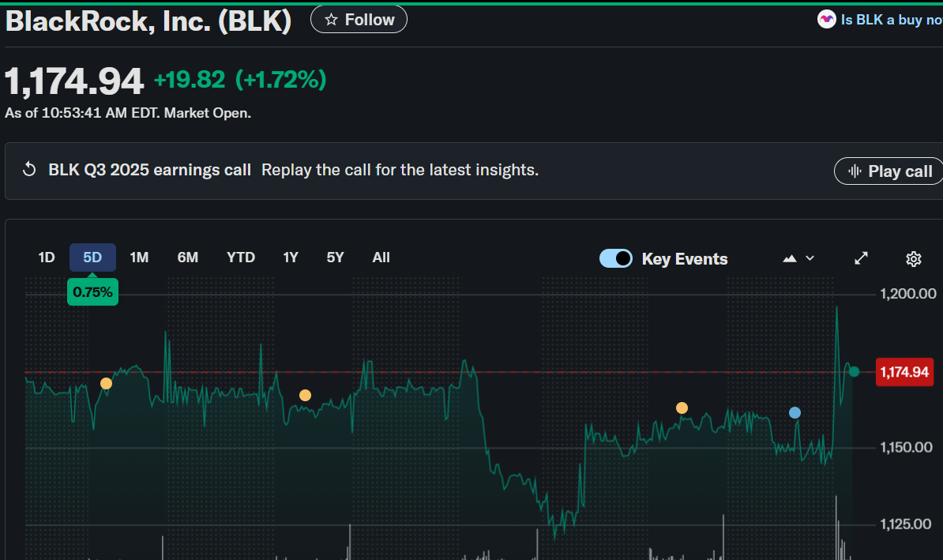Click the red 1,174.94 price label
The image size is (943, 560).
click(x=904, y=372)
